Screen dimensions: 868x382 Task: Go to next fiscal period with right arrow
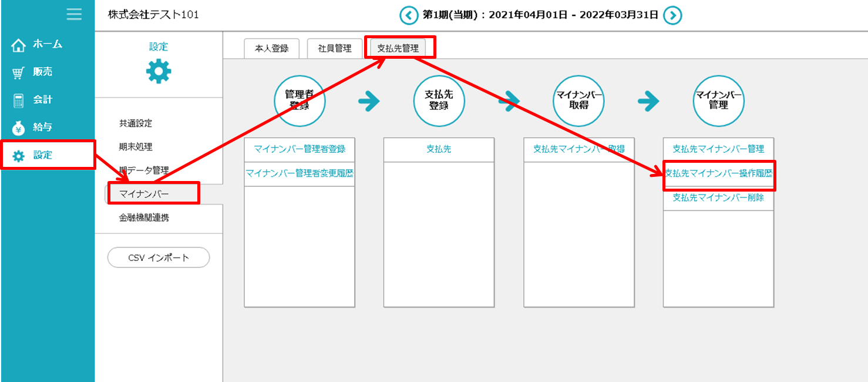point(673,16)
